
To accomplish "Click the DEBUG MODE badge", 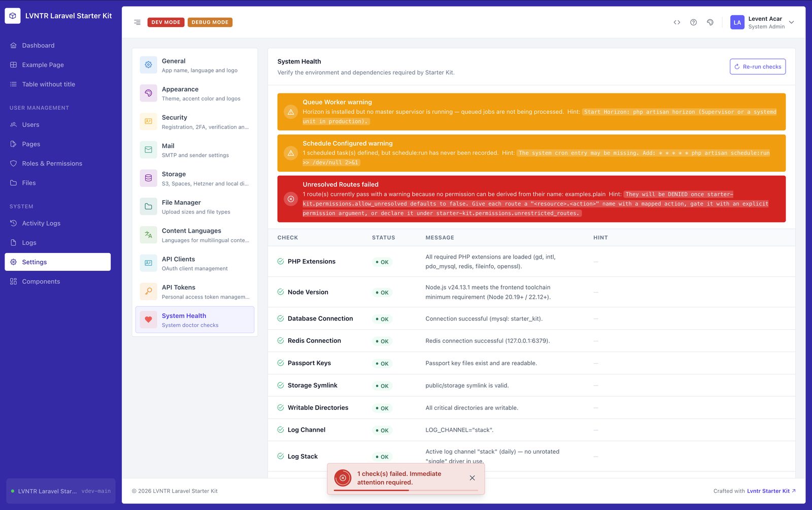I will tap(210, 22).
